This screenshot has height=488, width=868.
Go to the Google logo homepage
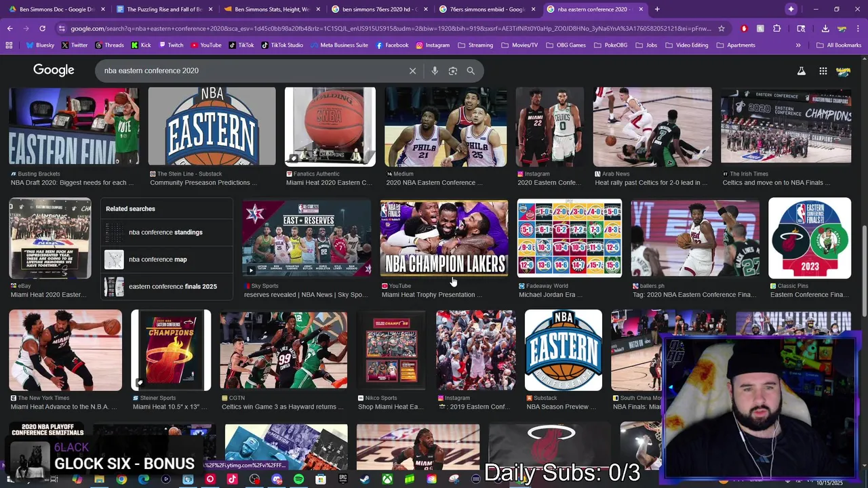point(54,70)
